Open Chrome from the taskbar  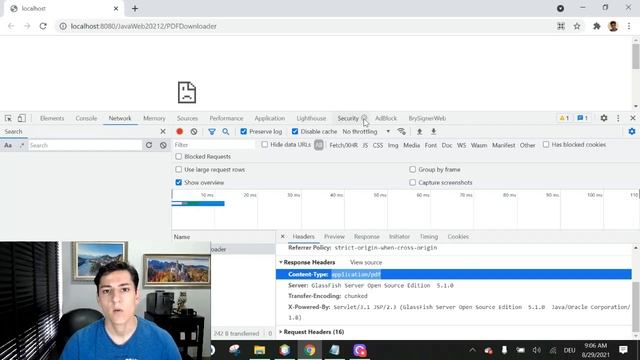coord(309,350)
